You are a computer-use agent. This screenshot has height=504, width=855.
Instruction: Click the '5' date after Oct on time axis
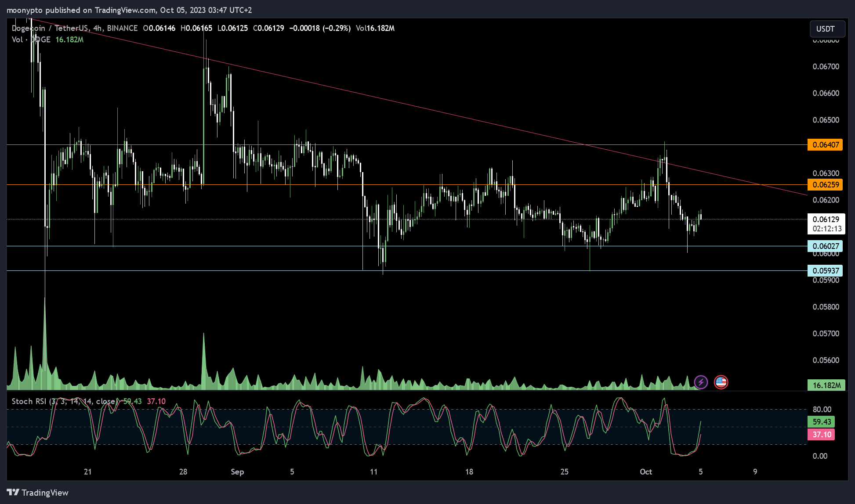tap(701, 472)
